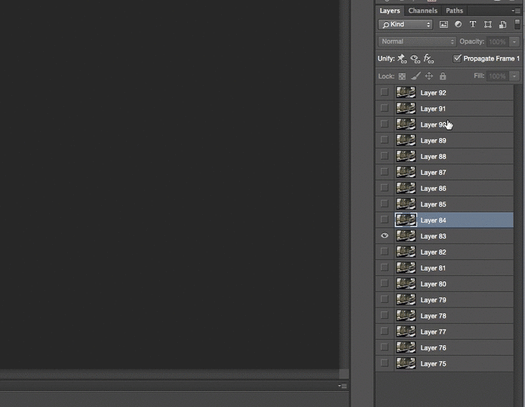
Task: Click the Layer 87 thumbnail
Action: tap(406, 172)
